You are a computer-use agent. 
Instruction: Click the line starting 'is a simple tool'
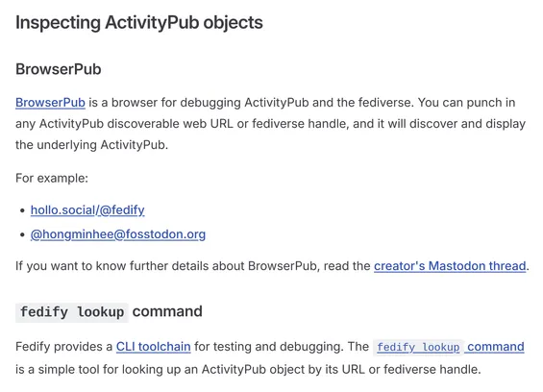point(248,370)
